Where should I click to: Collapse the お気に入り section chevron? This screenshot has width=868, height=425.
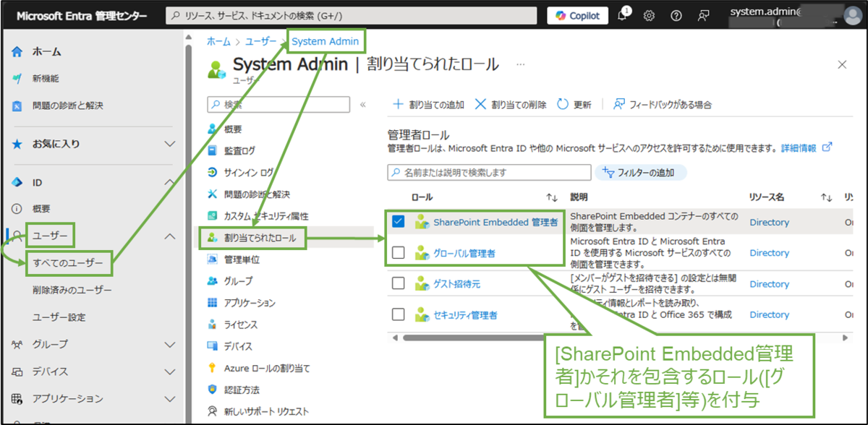(170, 144)
